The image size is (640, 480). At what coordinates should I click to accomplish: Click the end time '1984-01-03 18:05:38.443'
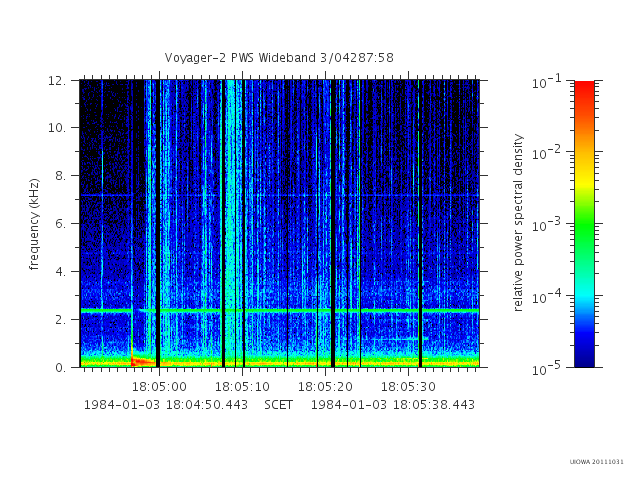[x=393, y=405]
